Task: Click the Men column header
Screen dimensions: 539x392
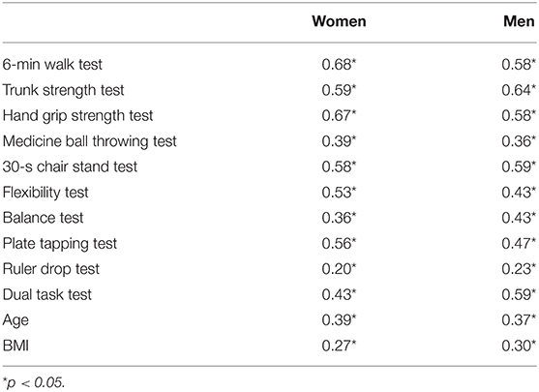Action: (x=519, y=21)
